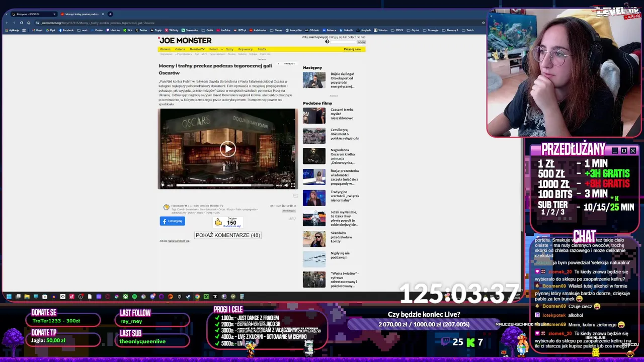Screen dimensions: 644x362
Task: Open the Minecraft icon on taskbar
Action: coord(206,297)
